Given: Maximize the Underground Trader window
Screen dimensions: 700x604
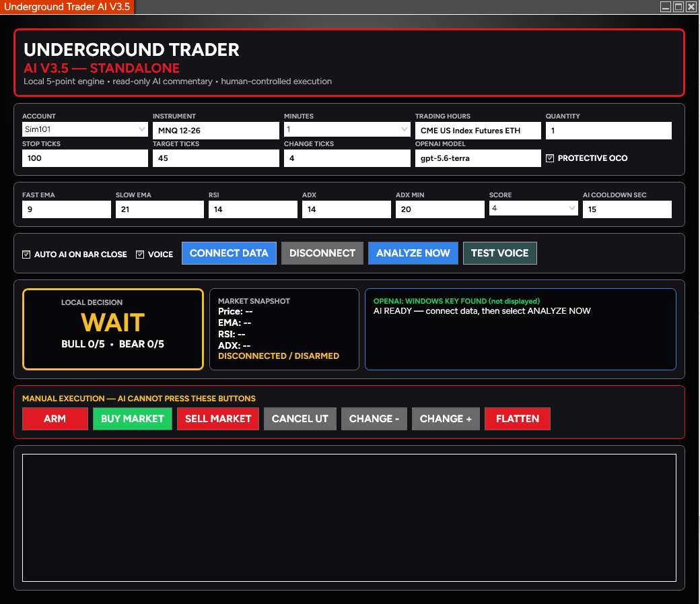Looking at the screenshot, I should click(x=678, y=7).
